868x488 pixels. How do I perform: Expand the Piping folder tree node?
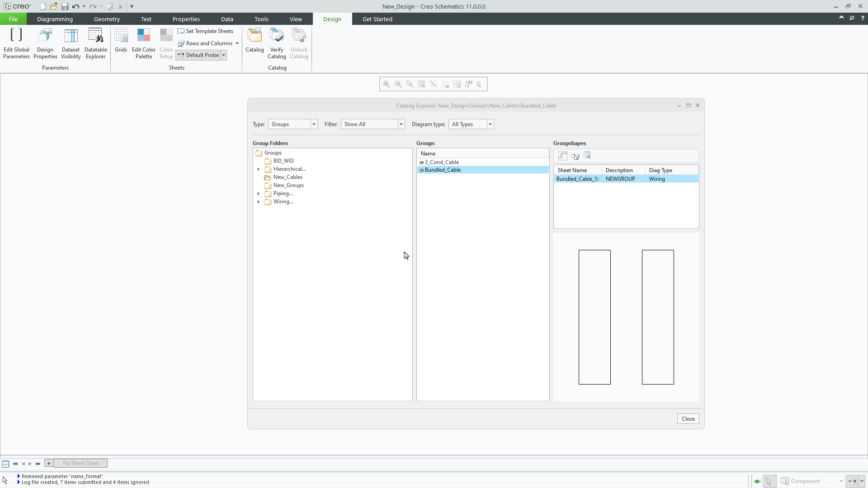pos(259,193)
